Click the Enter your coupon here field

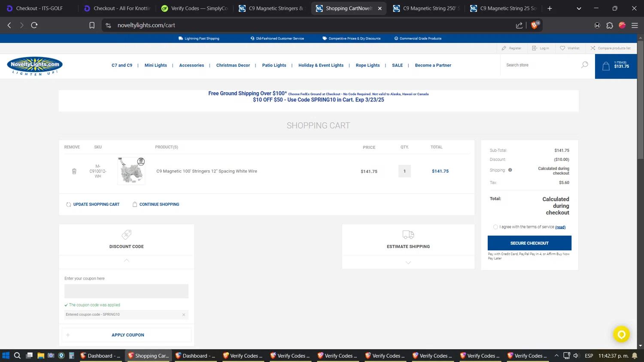(126, 291)
